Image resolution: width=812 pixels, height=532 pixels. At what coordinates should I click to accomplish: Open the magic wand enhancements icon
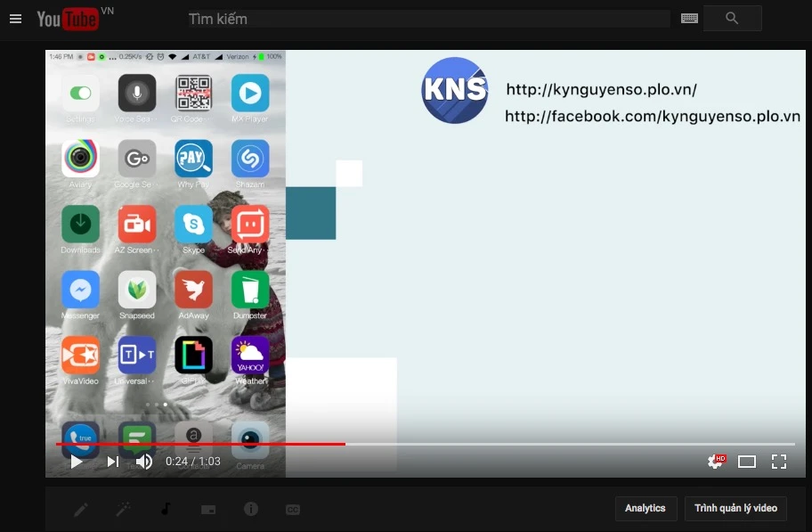point(124,509)
